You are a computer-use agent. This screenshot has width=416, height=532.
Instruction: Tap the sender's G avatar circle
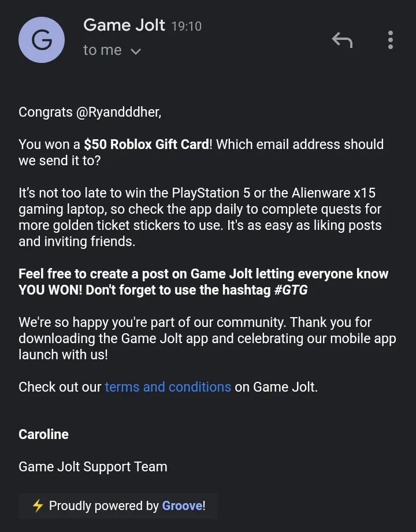point(42,40)
